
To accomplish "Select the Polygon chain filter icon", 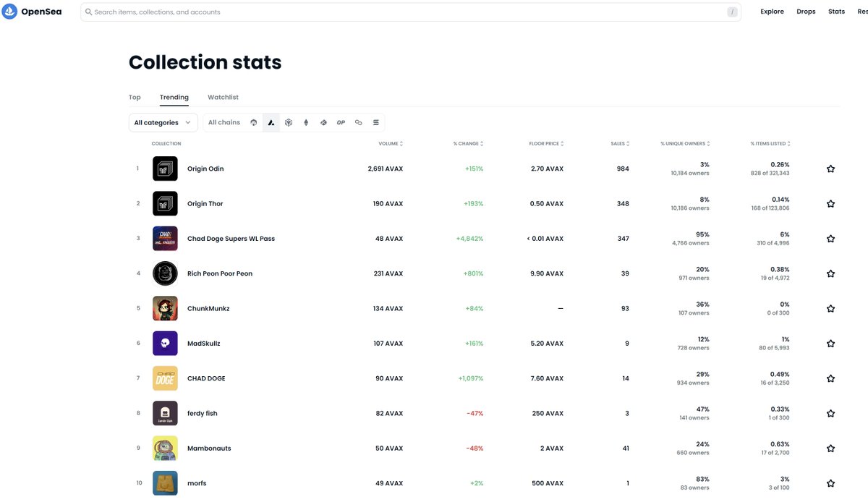I will coord(358,123).
